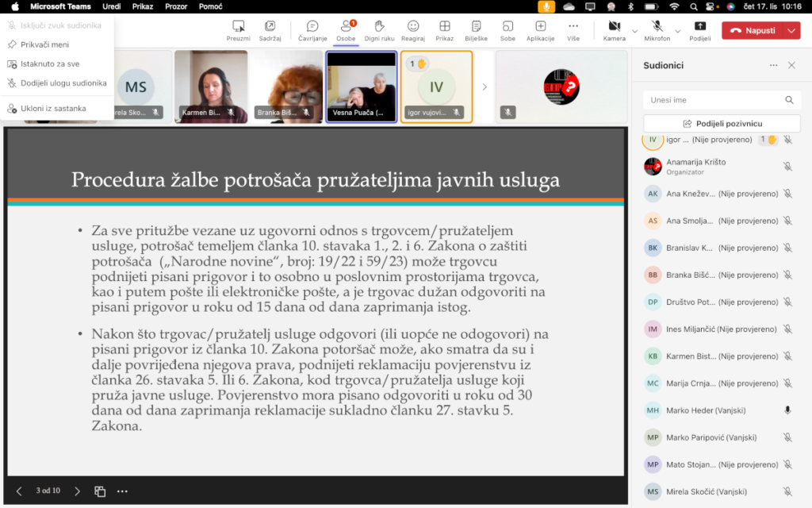The height and width of the screenshot is (508, 812).
Task: Open Microsoft Teams app menu
Action: click(x=60, y=6)
